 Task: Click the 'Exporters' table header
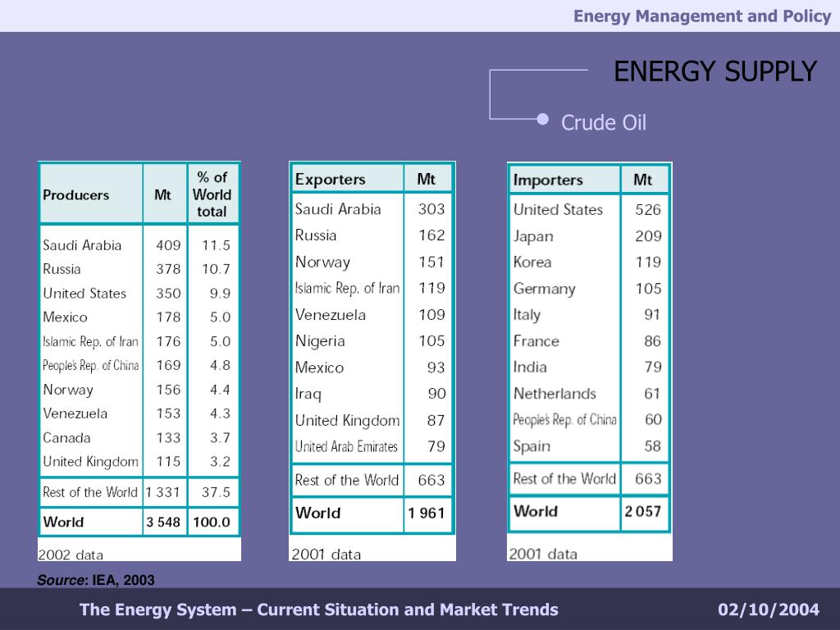pyautogui.click(x=330, y=179)
